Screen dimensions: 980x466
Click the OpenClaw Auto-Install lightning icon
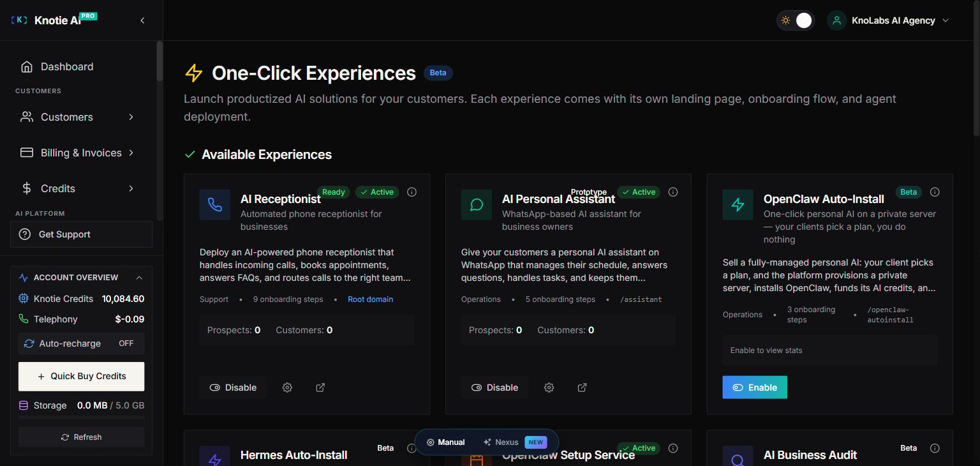click(x=738, y=205)
